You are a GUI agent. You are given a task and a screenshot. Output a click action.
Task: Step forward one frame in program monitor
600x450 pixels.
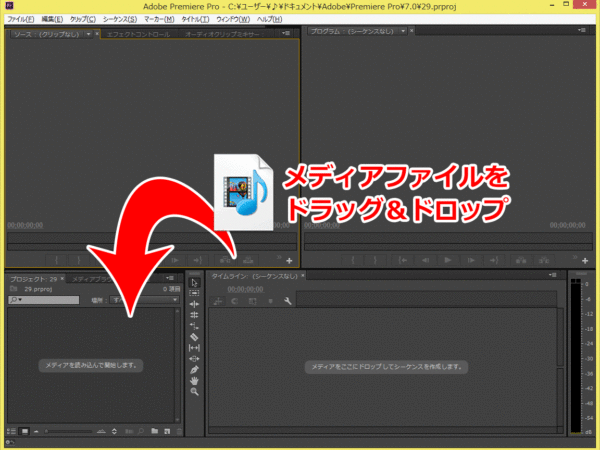click(471, 260)
